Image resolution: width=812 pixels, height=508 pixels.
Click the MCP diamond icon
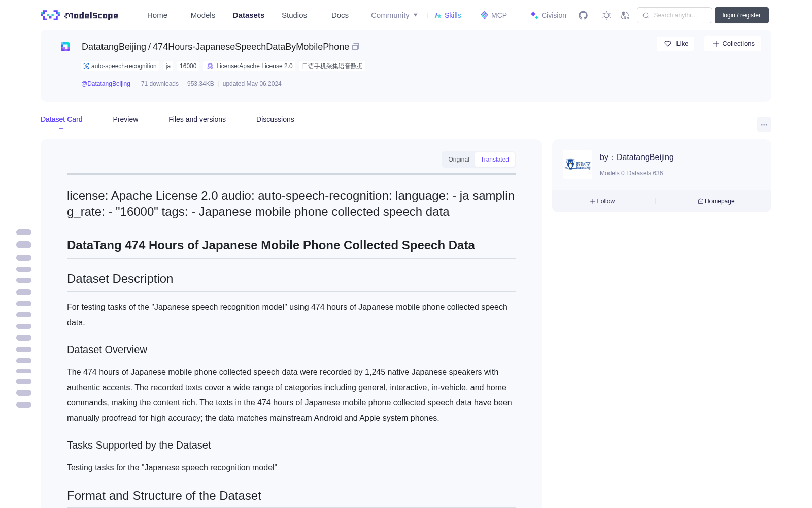484,15
